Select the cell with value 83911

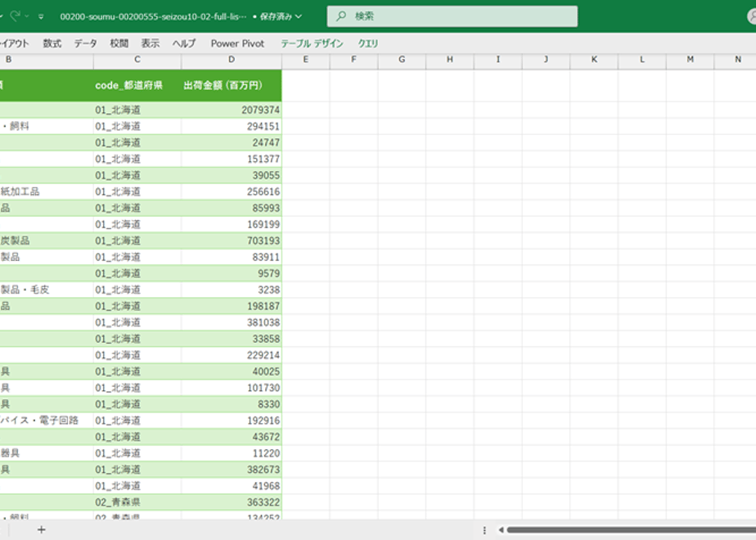(x=232, y=257)
